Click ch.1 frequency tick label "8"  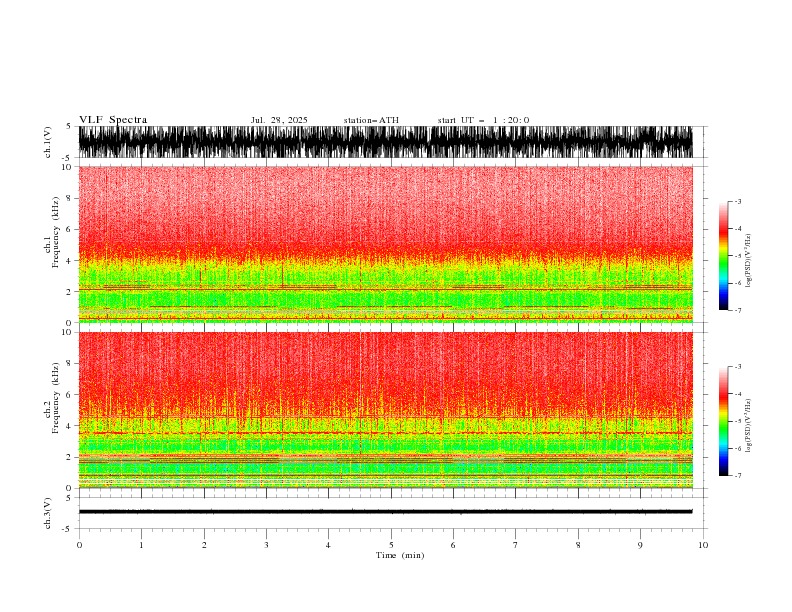[69, 198]
